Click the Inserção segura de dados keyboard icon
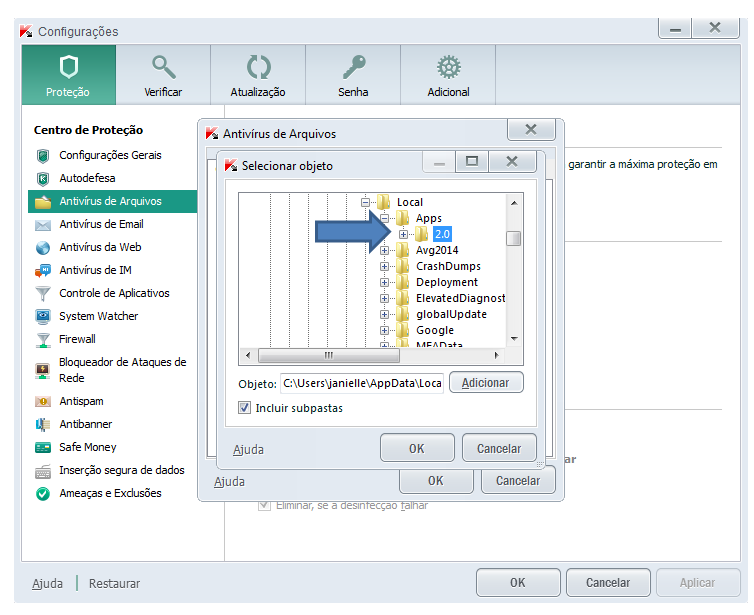 click(x=43, y=471)
